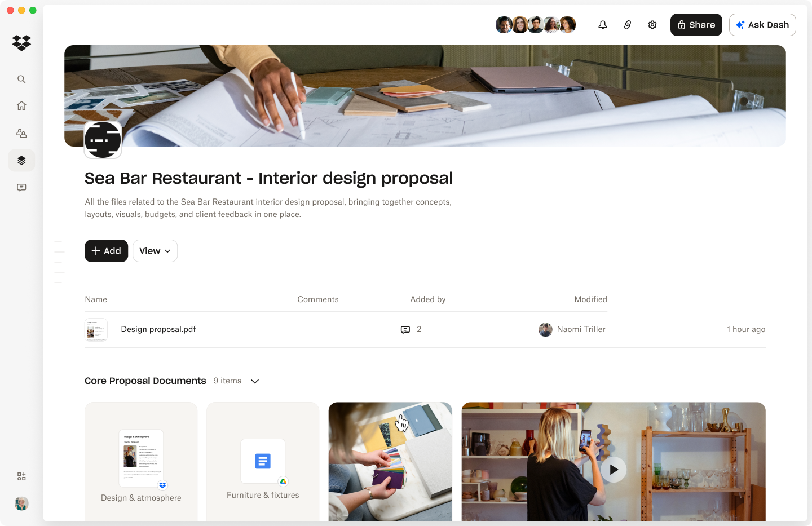Select the Stacks layers icon in the sidebar
Viewport: 812px width, 526px height.
[21, 161]
